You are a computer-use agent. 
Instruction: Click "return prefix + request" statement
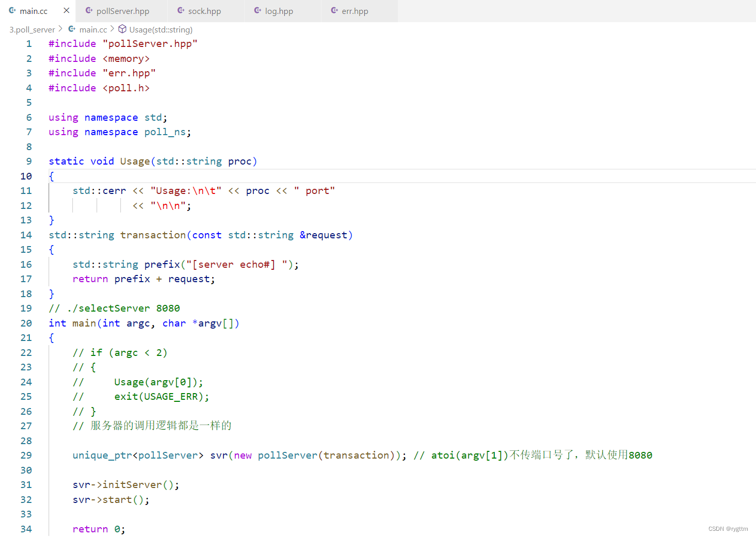[144, 279]
